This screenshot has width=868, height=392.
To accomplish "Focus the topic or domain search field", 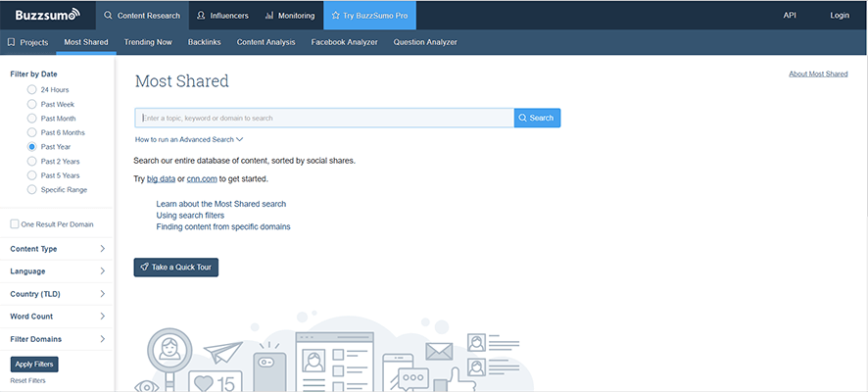I will coord(324,118).
